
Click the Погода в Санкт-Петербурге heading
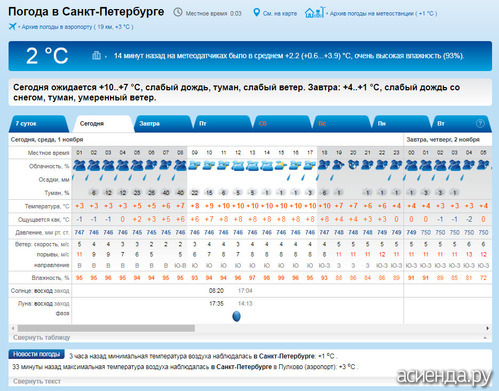86,12
